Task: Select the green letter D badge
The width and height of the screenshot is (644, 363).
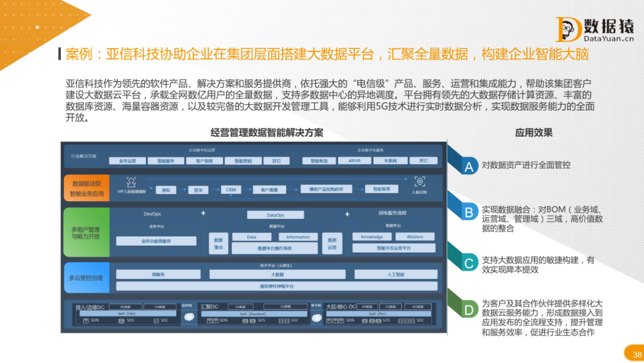Action: click(468, 309)
